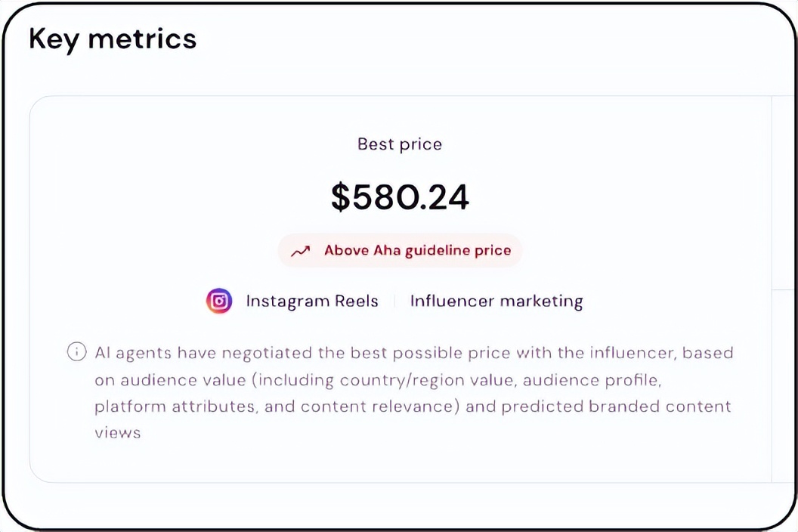Click the divider between Reels and Influencer marketing

pos(394,301)
